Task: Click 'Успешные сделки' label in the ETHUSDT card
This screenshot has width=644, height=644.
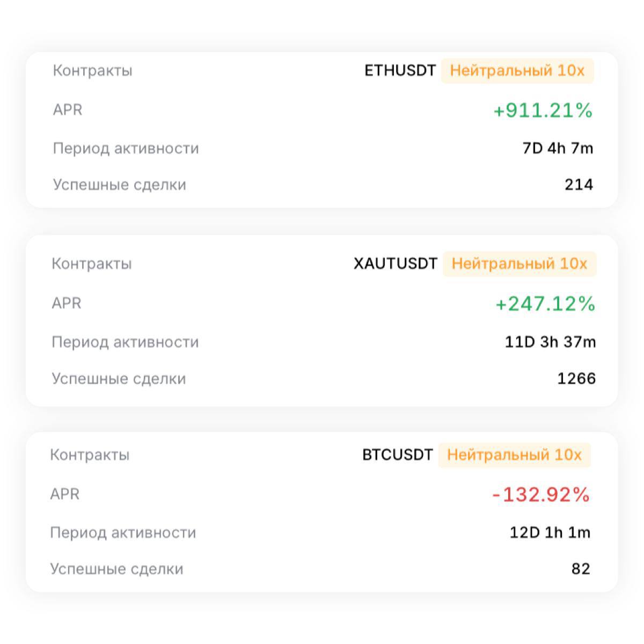Action: (x=119, y=185)
